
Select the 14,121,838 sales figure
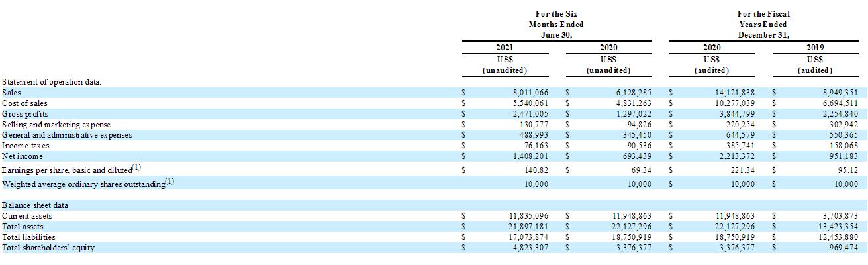[735, 93]
